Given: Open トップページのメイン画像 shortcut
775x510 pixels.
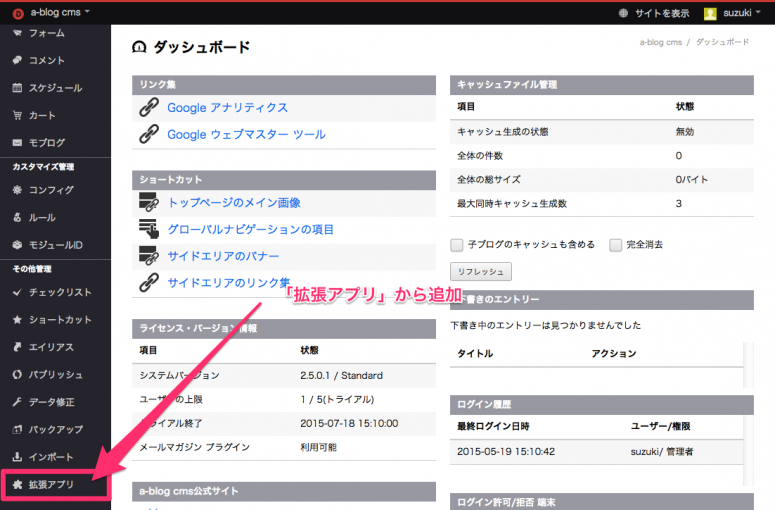Looking at the screenshot, I should click(234, 203).
